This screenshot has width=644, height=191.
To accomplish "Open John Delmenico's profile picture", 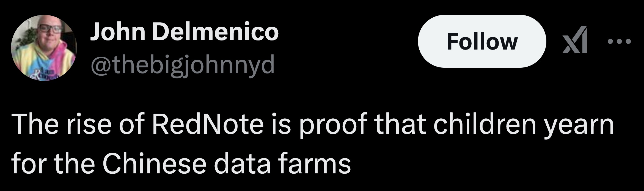I will (44, 48).
